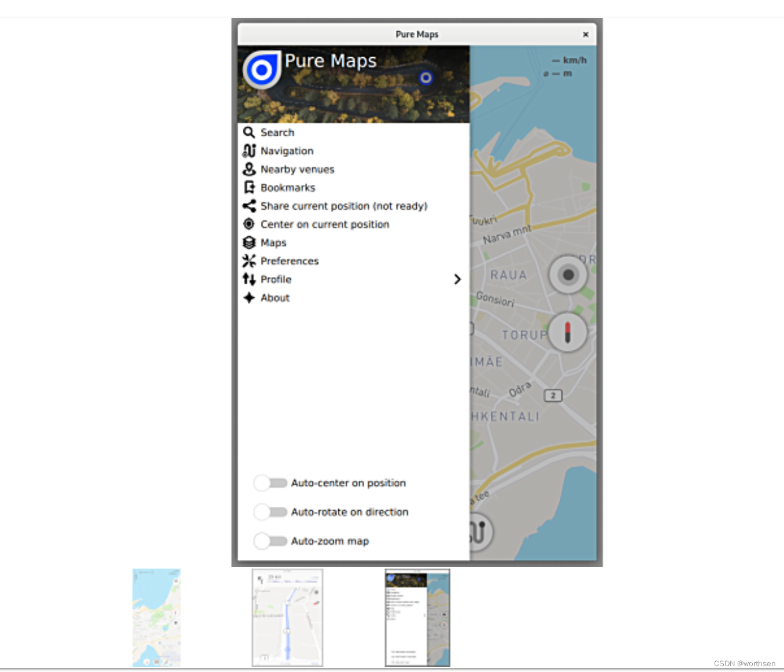Click the Center on position target icon
784x672 pixels.
tap(249, 224)
